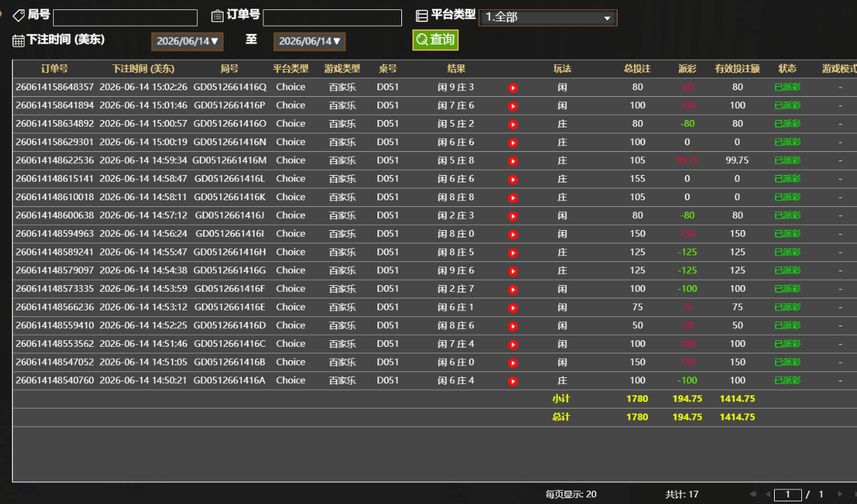This screenshot has height=504, width=857.
Task: Play video for order 260614148547052
Action: tap(513, 363)
